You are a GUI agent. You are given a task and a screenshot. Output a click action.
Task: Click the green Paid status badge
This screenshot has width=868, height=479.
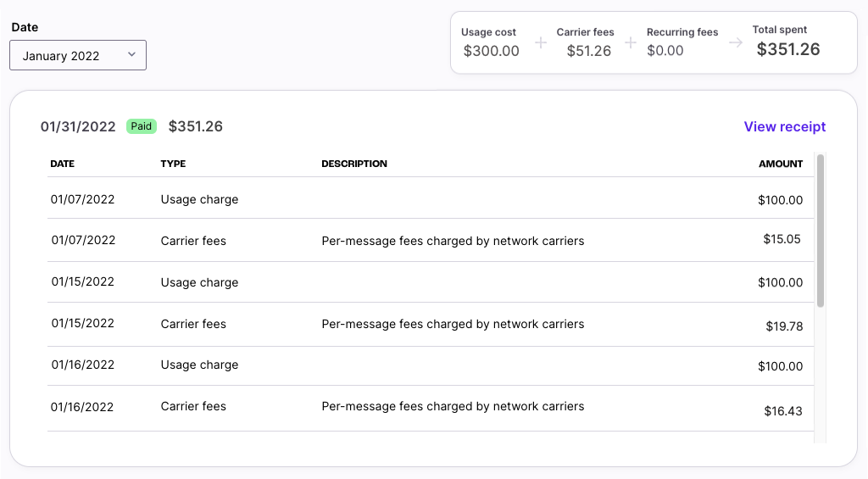(x=142, y=126)
